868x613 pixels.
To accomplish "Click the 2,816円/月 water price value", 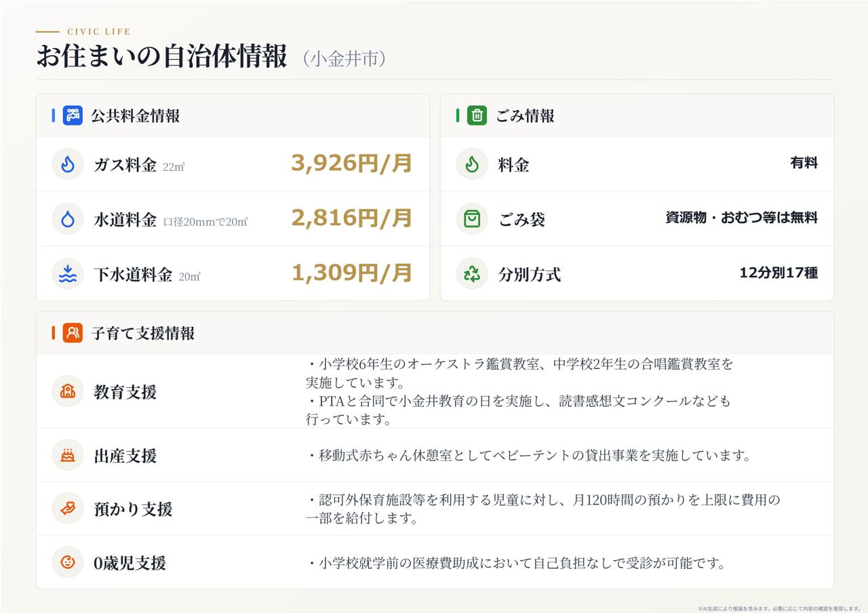I will coord(352,218).
